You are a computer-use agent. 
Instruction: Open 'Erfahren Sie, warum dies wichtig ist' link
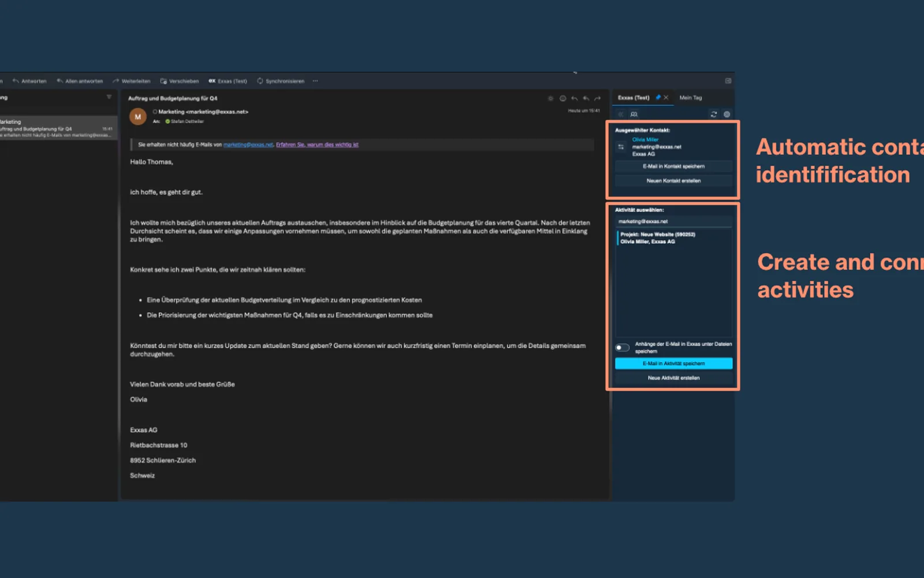(x=317, y=144)
